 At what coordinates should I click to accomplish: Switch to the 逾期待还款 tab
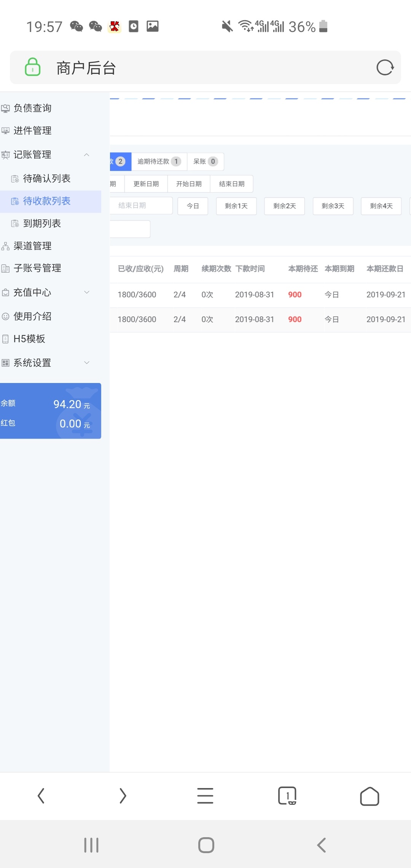(159, 161)
